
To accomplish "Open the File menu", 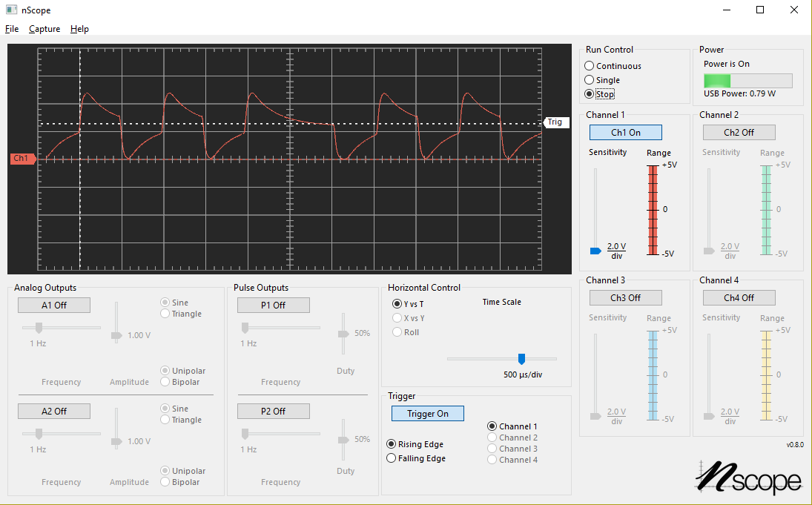I will click(x=12, y=29).
